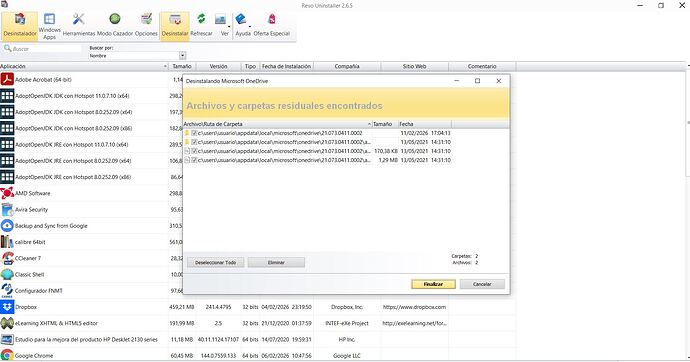Select the HP DeskJet 2130 series study icon
The width and height of the screenshot is (690, 362).
click(7, 340)
